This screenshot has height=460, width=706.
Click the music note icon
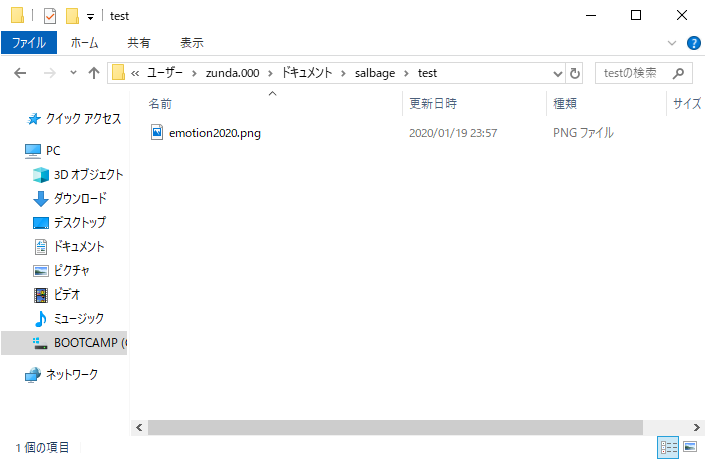(41, 319)
